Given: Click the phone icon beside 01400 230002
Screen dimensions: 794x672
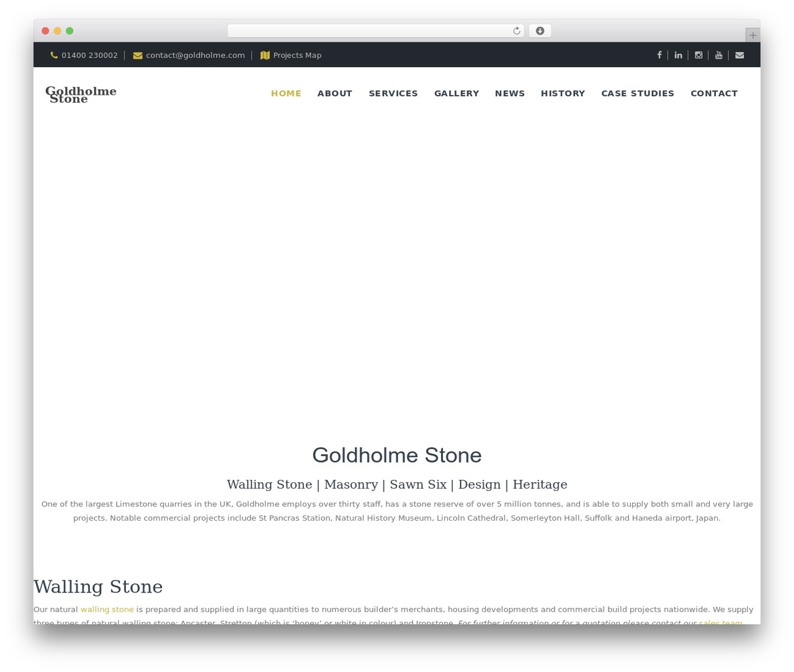Looking at the screenshot, I should pos(54,55).
